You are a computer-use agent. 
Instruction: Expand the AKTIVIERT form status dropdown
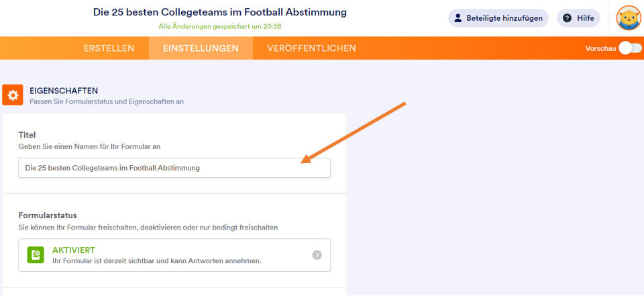[x=174, y=255]
